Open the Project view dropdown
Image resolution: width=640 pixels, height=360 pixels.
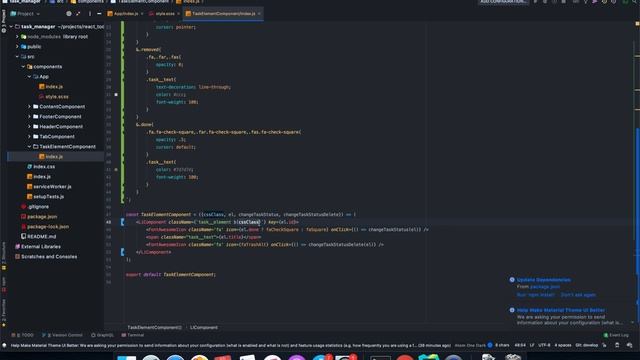[25, 13]
